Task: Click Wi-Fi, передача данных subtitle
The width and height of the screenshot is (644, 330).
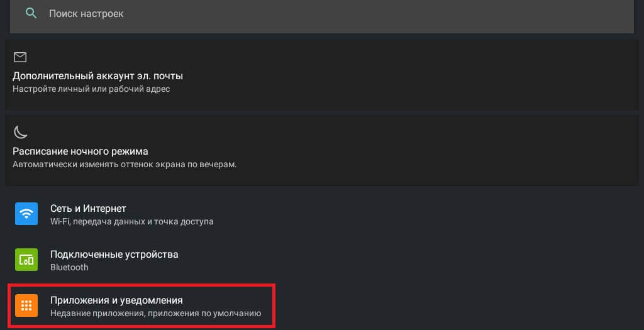Action: (132, 222)
